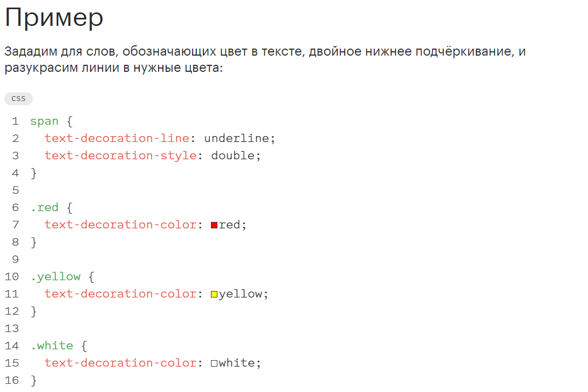Click the .yellow selector on line 10

[x=56, y=277]
